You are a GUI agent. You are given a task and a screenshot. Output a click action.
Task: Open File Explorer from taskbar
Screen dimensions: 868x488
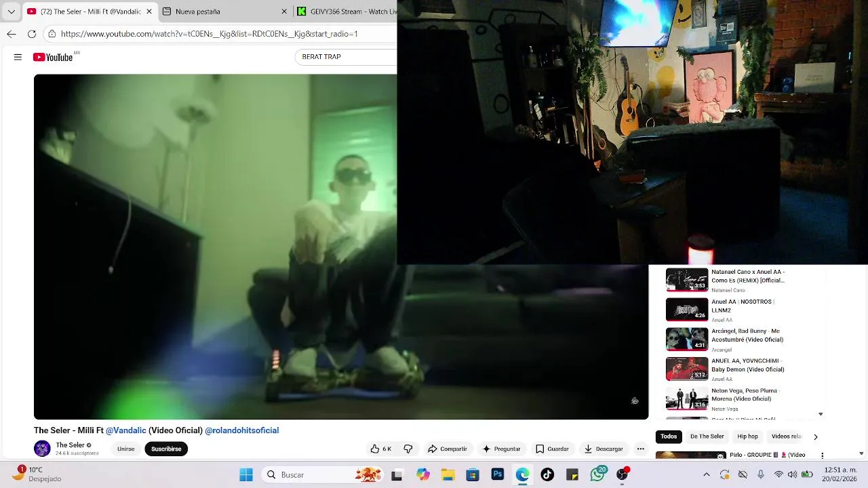(x=448, y=474)
